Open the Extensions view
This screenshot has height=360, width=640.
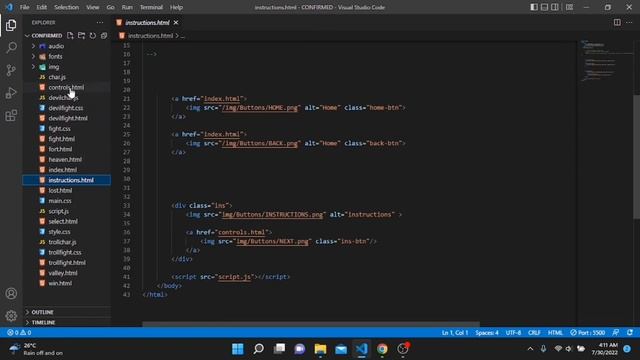pyautogui.click(x=11, y=116)
